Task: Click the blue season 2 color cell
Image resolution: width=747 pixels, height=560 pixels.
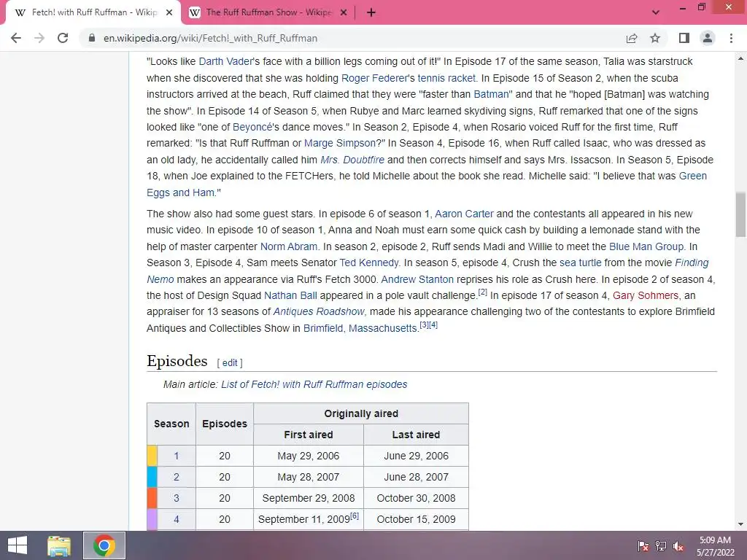Action: [152, 477]
